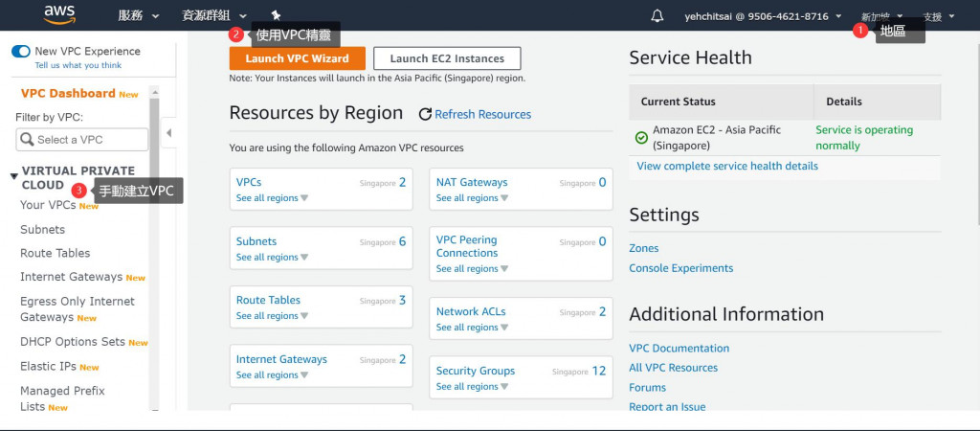Open the 資源群組 resource groups menu
The image size is (980, 431).
(214, 16)
